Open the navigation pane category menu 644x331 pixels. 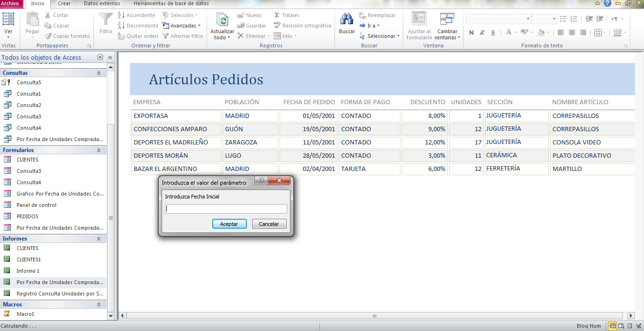point(100,57)
